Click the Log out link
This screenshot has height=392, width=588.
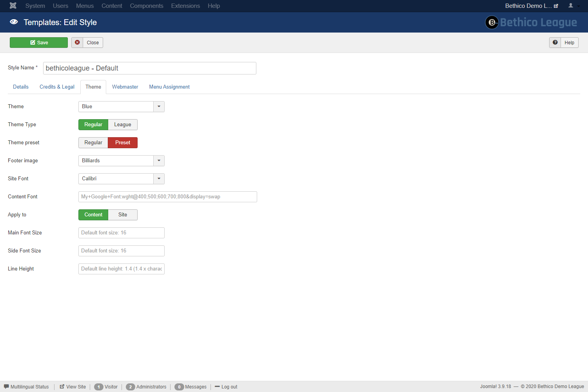[x=229, y=387]
